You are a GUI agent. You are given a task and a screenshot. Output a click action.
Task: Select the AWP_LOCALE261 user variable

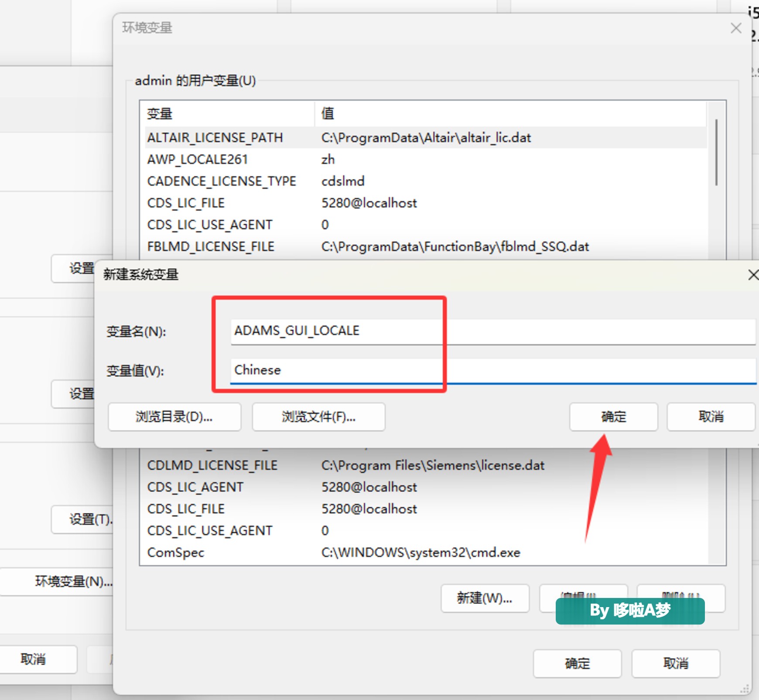(x=425, y=160)
